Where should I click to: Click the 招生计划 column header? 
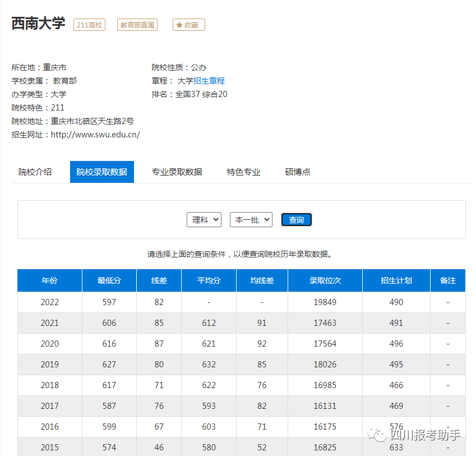click(396, 280)
